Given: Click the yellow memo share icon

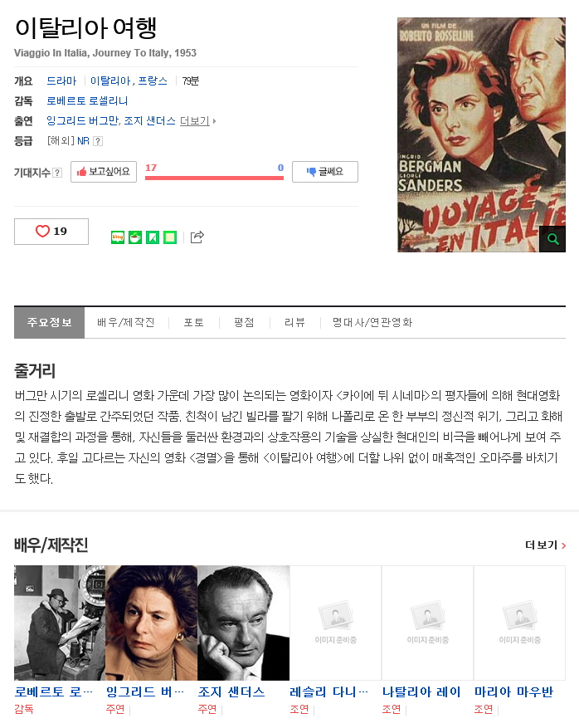Looking at the screenshot, I should [170, 237].
